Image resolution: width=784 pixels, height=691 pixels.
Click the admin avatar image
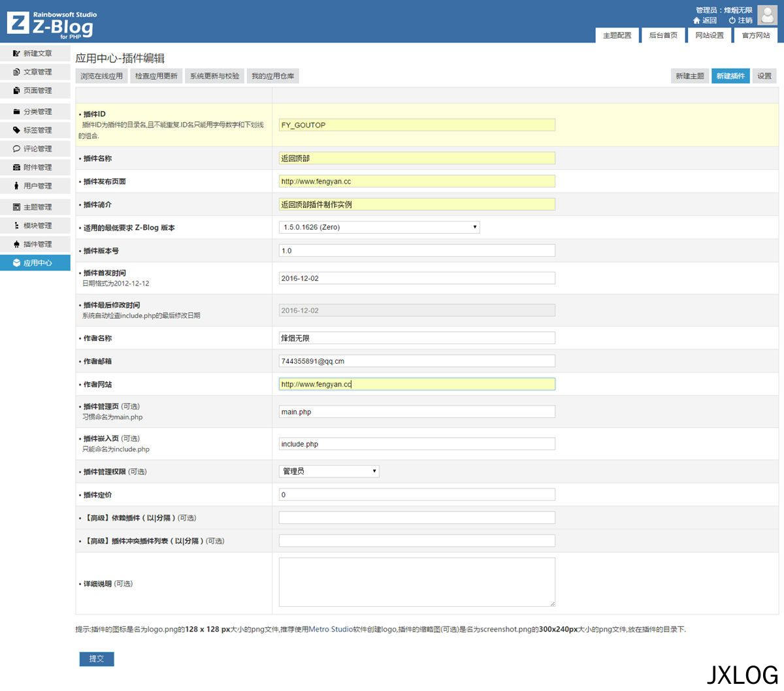(767, 15)
